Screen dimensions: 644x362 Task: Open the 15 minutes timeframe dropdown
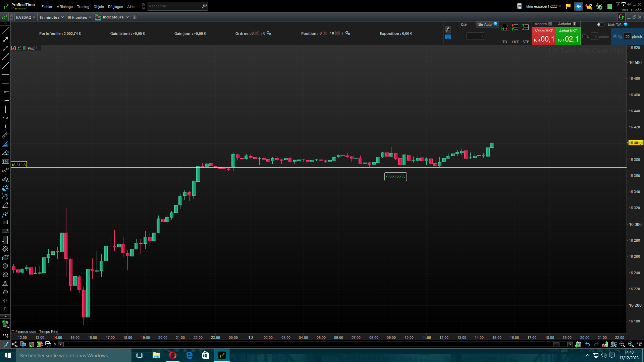point(51,17)
